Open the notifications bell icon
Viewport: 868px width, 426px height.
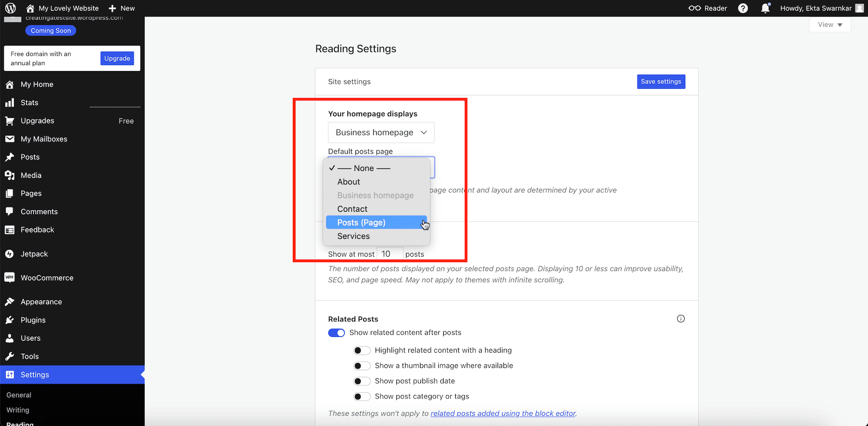(x=765, y=8)
